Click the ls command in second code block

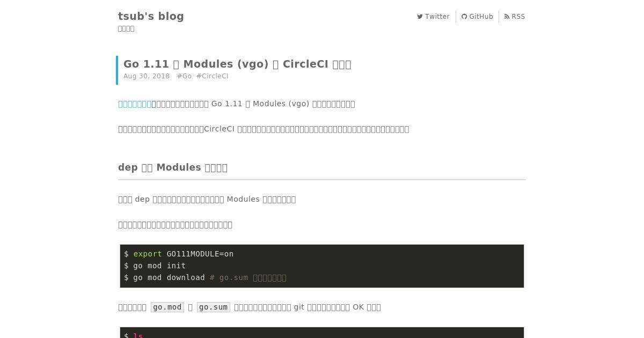coord(138,335)
